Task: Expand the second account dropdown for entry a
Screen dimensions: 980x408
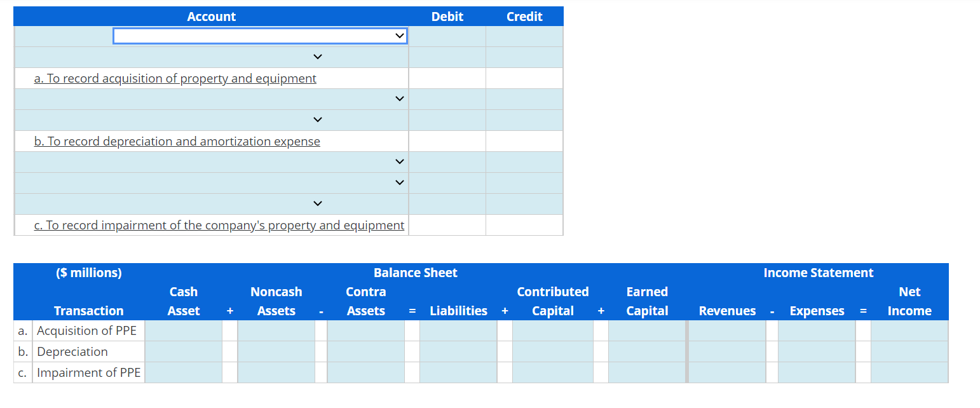Action: click(211, 57)
